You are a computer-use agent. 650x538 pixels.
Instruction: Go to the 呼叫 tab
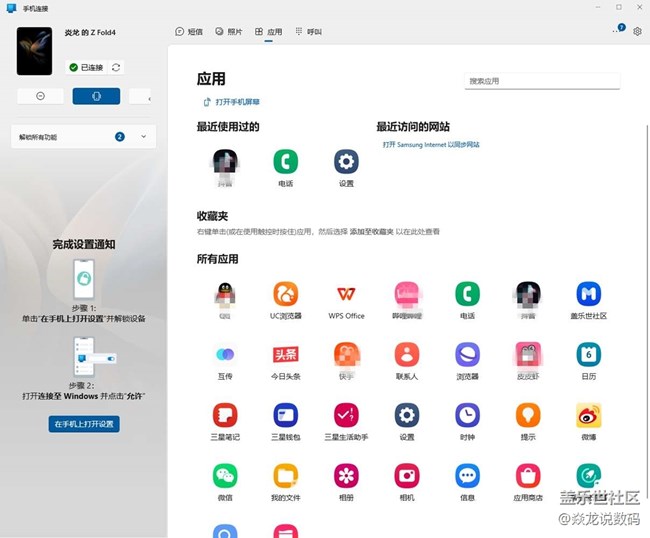click(x=308, y=32)
